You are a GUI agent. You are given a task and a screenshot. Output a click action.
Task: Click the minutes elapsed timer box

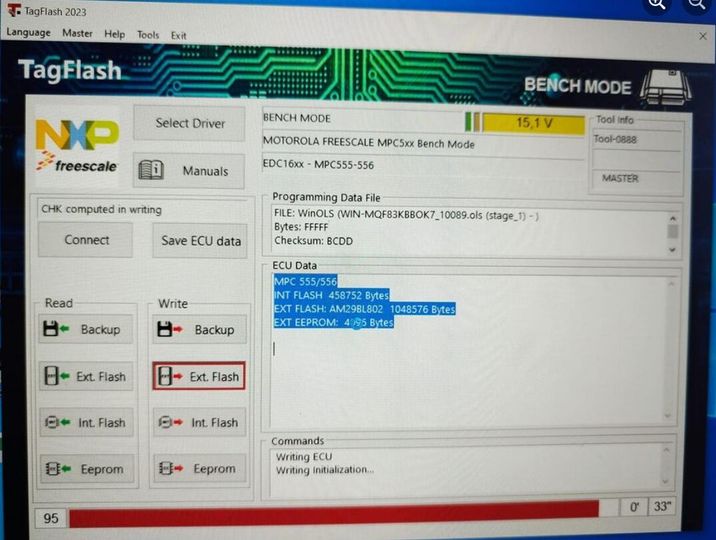coord(634,507)
